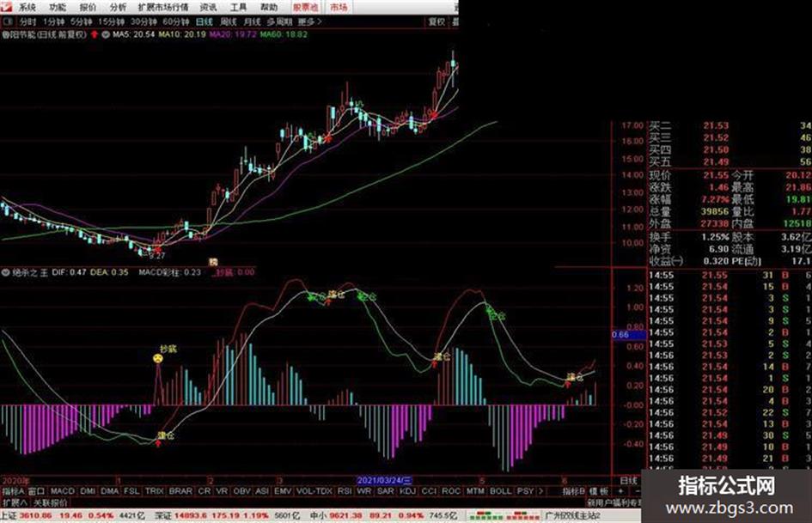
Task: Show more indicators with > after PSY
Action: pos(541,491)
